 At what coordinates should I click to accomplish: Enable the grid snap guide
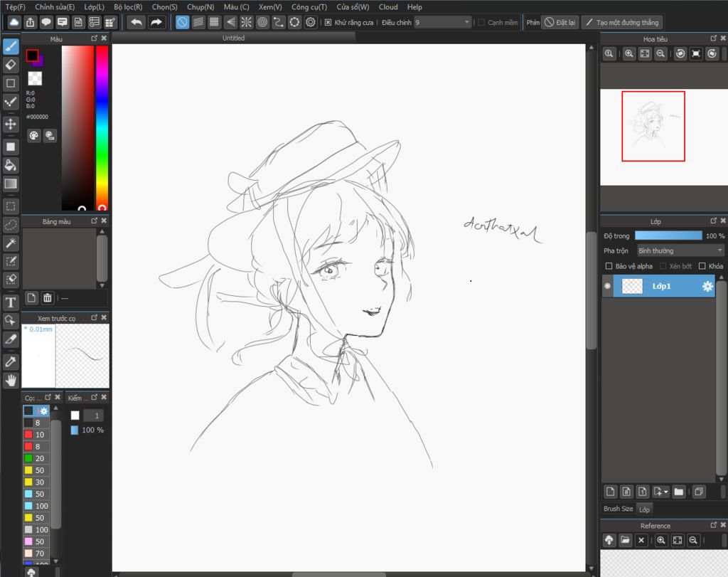(x=214, y=22)
